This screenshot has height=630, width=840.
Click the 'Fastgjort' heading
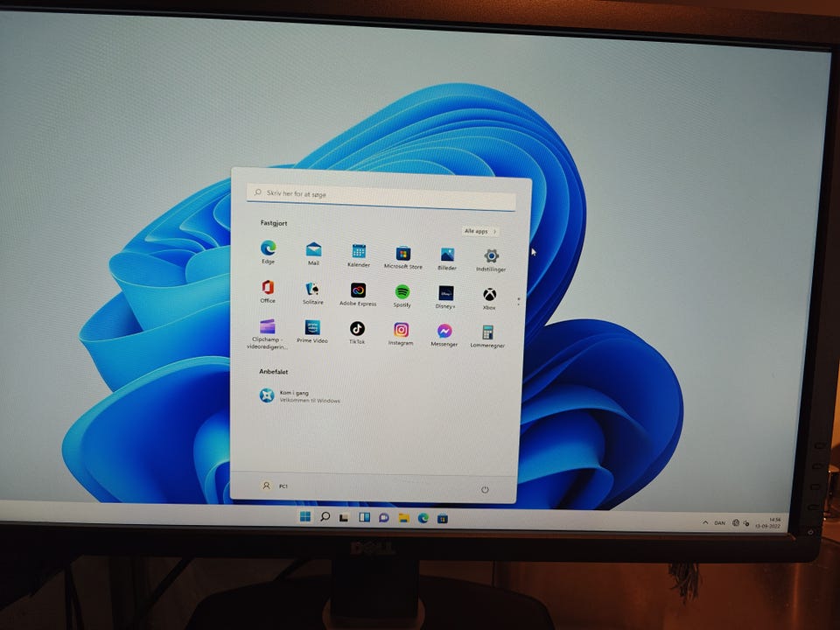pos(274,223)
